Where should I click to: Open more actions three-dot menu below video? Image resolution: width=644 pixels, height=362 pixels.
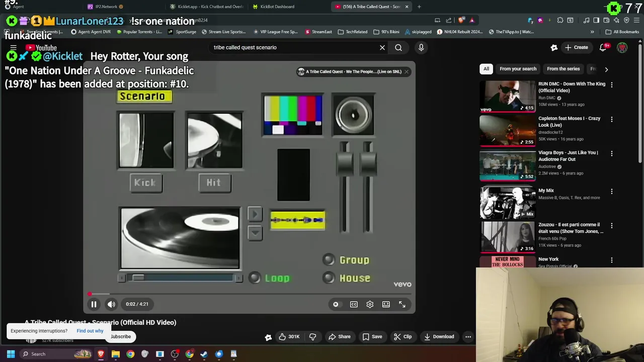pyautogui.click(x=468, y=337)
